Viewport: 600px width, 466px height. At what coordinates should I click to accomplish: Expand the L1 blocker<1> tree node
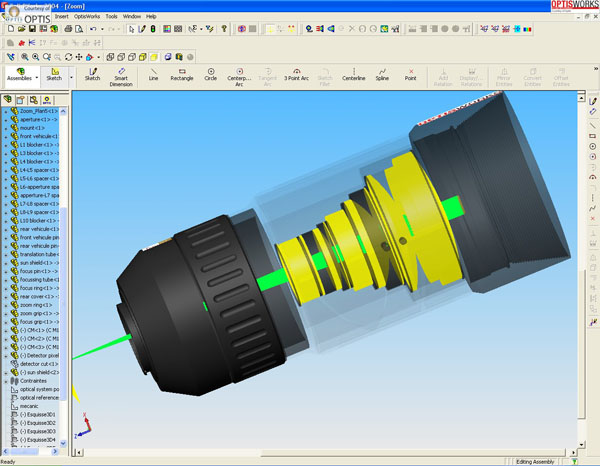[x=6, y=145]
